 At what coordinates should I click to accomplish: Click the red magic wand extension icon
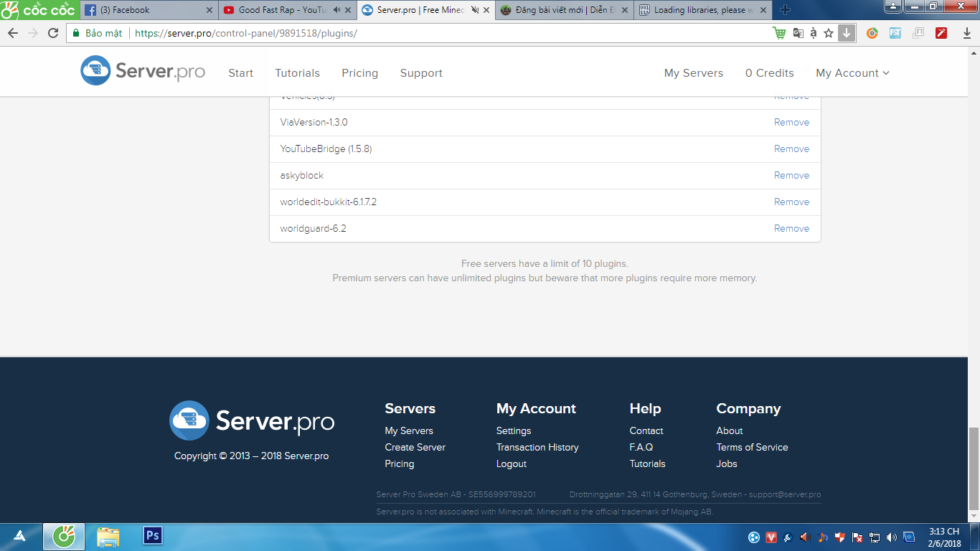[941, 33]
